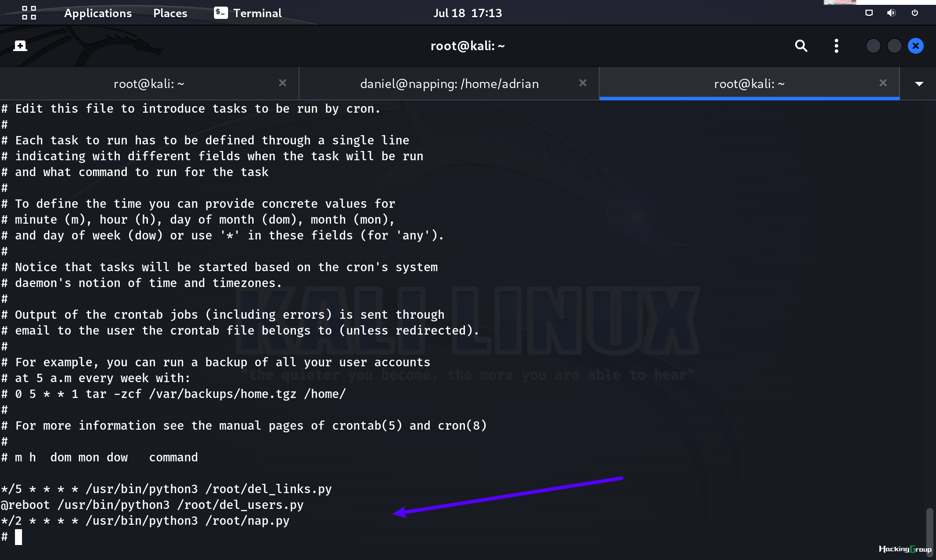Image resolution: width=936 pixels, height=560 pixels.
Task: Click the 'at 5 a.m every week with:' line
Action: coord(96,378)
